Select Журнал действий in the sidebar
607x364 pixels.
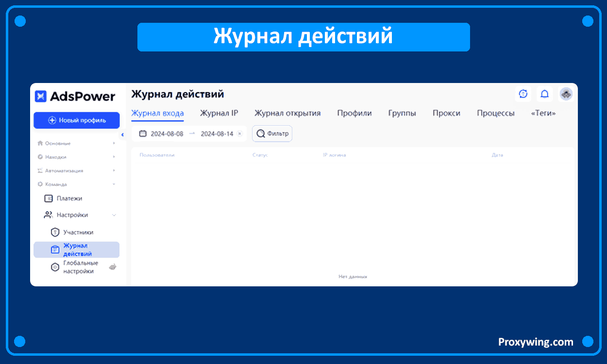click(x=77, y=249)
